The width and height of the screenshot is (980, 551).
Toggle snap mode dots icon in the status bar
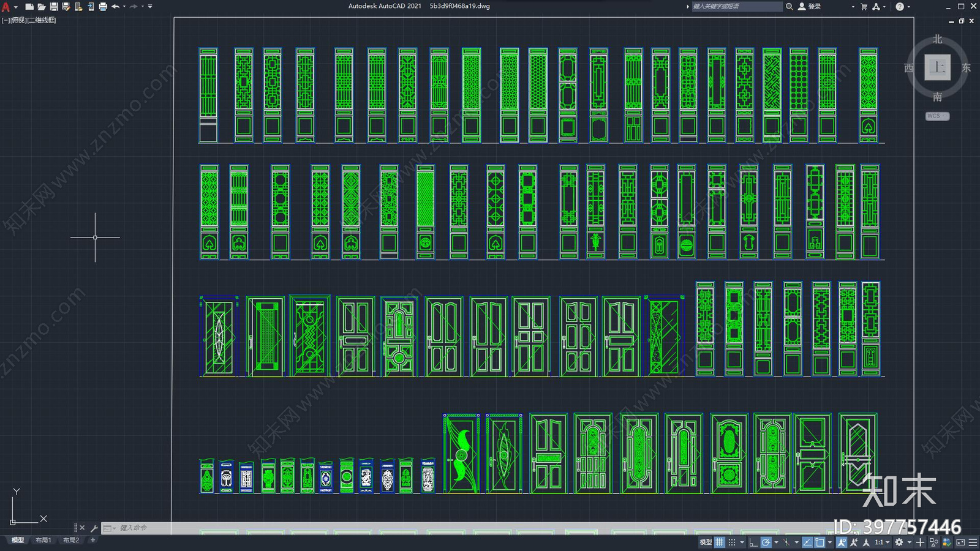click(x=732, y=542)
